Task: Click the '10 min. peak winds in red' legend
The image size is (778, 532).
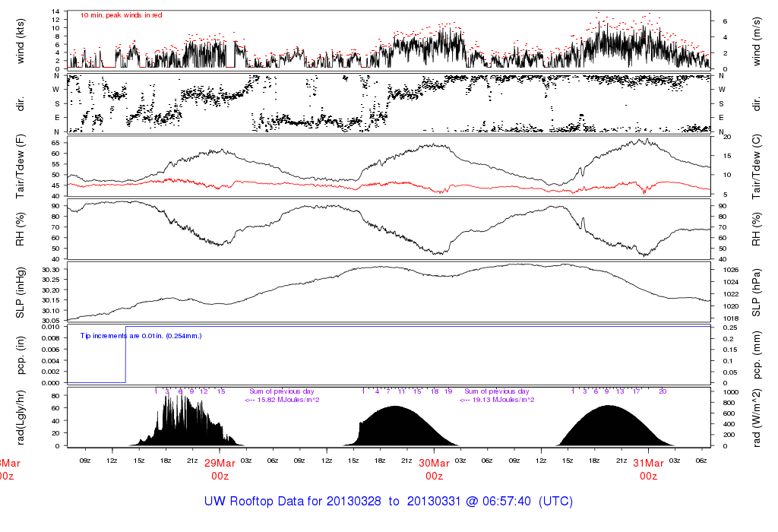Action: click(x=121, y=15)
